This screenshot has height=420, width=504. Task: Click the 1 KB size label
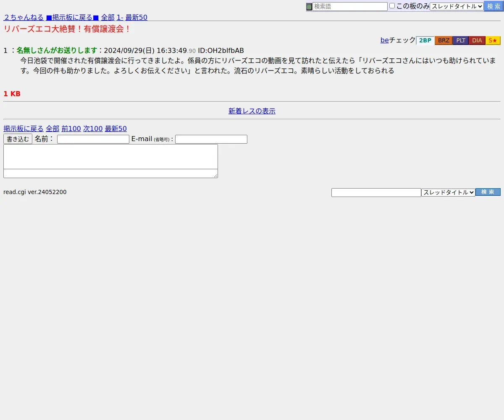(12, 94)
